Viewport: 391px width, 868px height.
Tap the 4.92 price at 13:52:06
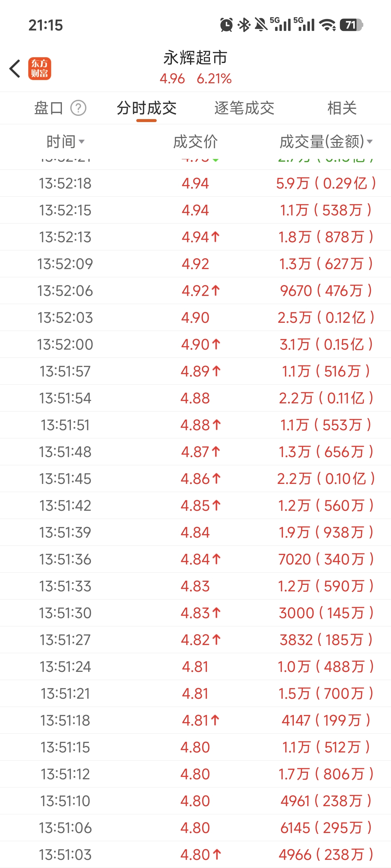(x=195, y=291)
